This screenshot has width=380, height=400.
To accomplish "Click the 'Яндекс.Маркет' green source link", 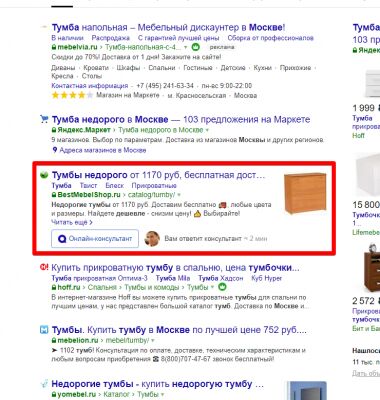I will point(84,130).
